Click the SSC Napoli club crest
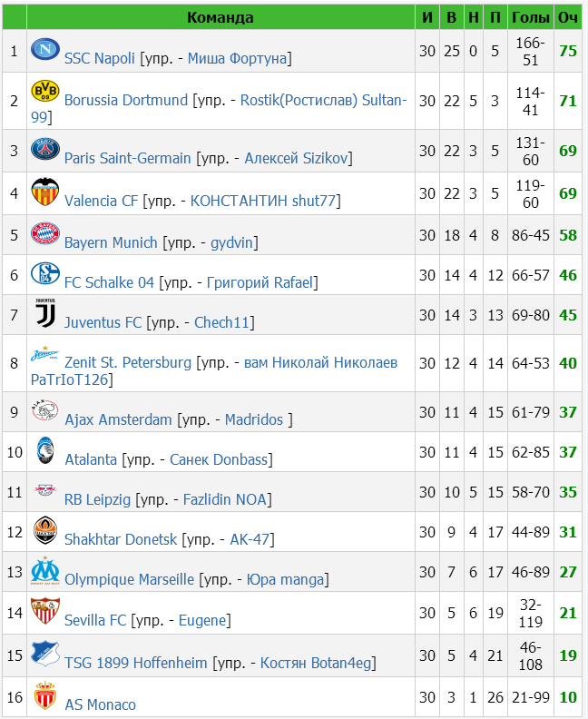 coord(44,49)
